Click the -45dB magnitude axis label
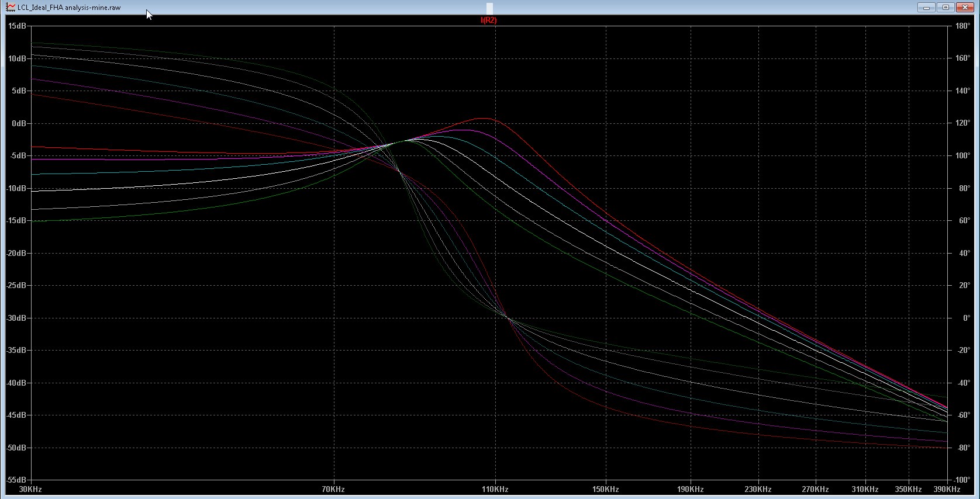This screenshot has height=499, width=980. [16, 415]
